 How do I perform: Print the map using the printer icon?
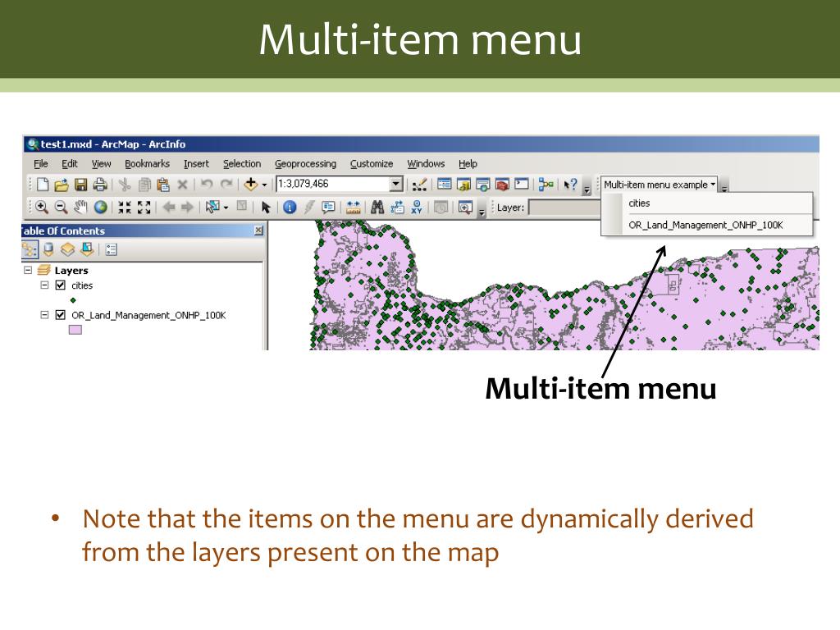[x=99, y=185]
